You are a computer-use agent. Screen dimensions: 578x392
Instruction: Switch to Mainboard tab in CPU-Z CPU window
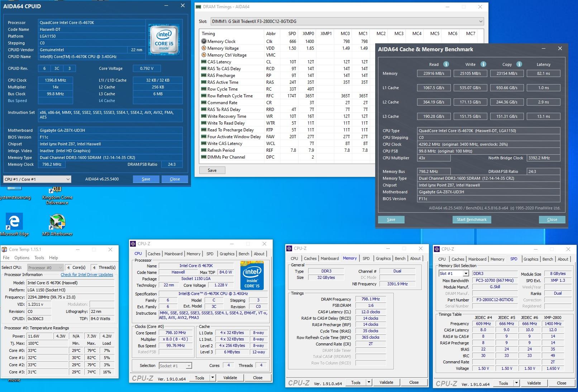point(173,254)
